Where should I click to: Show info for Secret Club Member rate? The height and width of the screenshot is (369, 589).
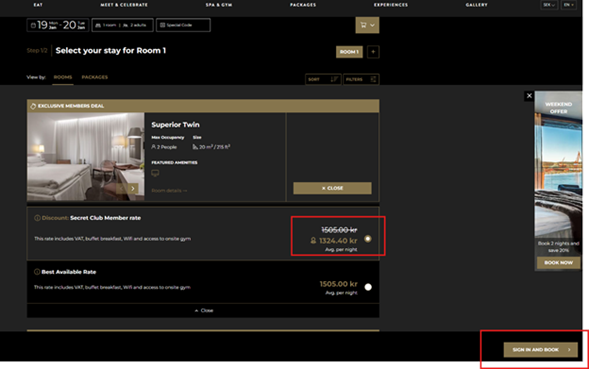point(37,218)
